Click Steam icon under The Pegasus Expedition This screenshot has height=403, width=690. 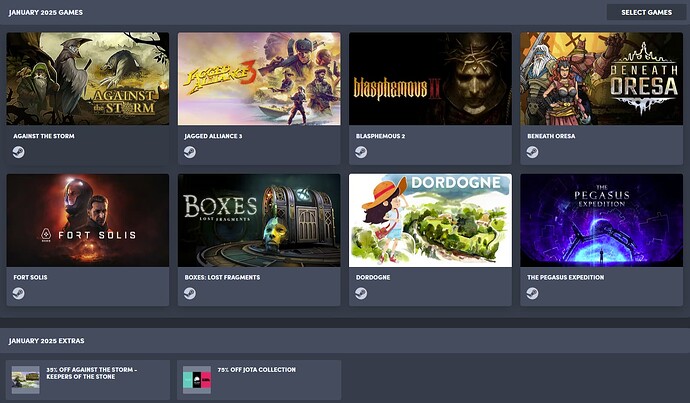coord(532,293)
